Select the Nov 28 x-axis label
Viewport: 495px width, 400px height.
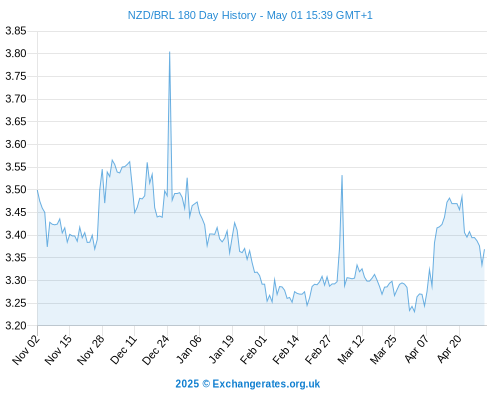[x=91, y=350]
